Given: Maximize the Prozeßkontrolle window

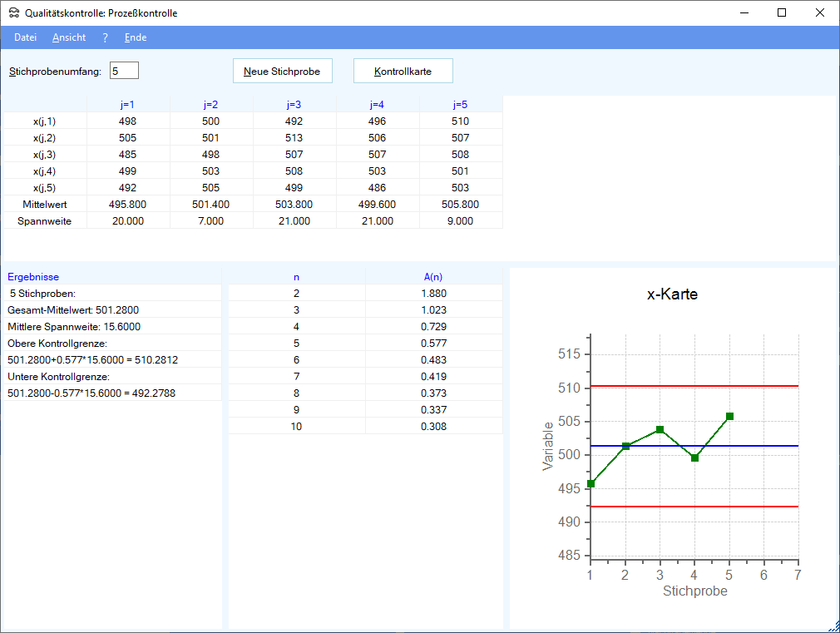Looking at the screenshot, I should [x=782, y=12].
